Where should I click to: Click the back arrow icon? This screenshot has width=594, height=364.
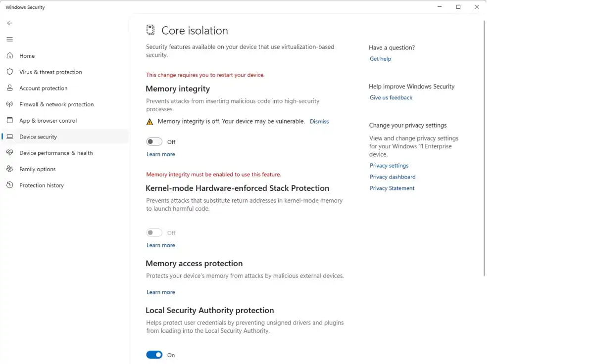point(9,23)
